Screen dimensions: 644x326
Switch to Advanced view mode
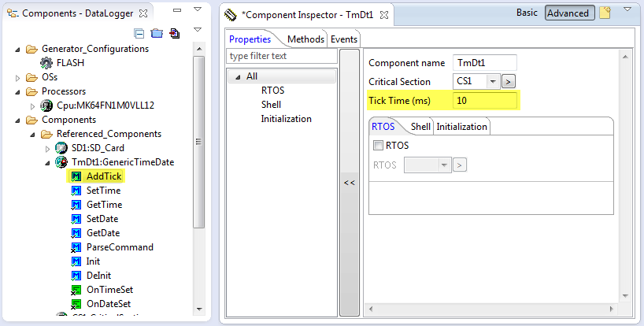tap(568, 13)
